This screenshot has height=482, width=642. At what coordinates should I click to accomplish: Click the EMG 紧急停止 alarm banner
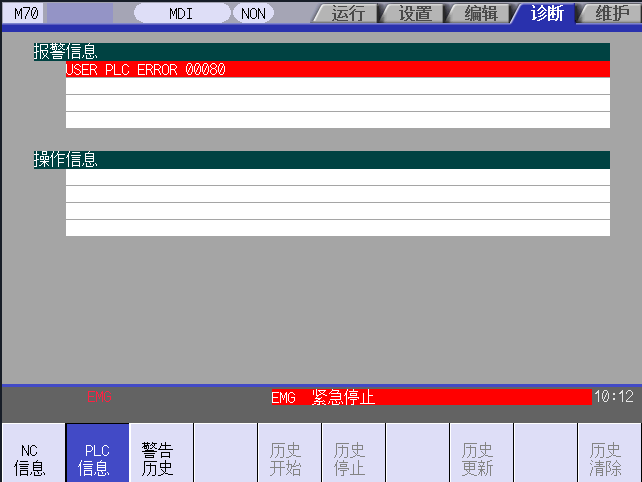(432, 397)
